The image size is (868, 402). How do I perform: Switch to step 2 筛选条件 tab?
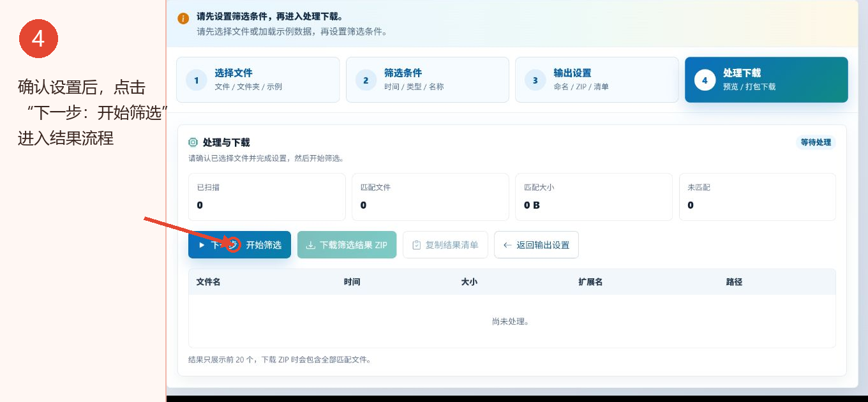tap(428, 80)
